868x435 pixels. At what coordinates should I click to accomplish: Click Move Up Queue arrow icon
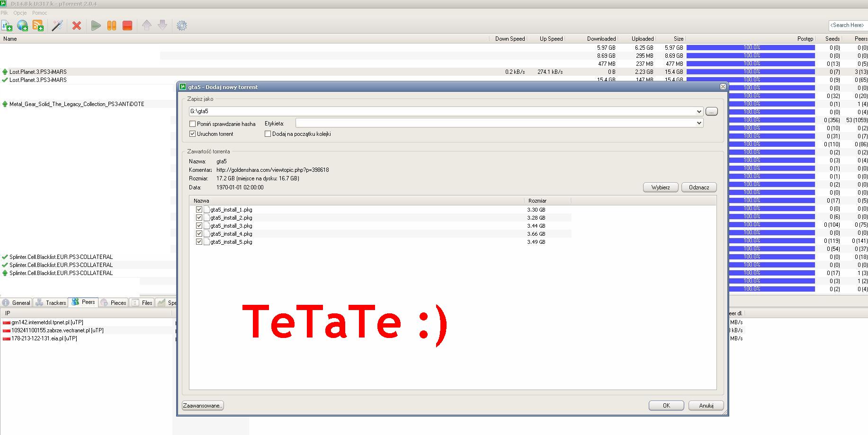147,25
